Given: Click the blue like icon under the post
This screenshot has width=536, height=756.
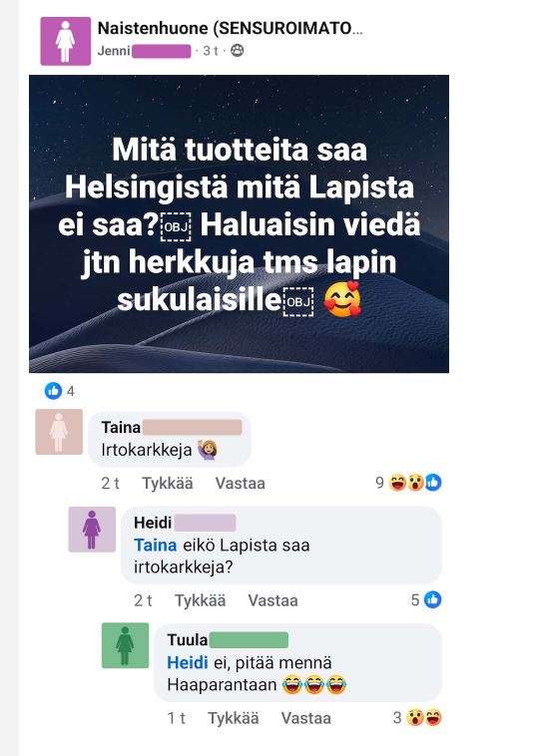Looking at the screenshot, I should (53, 391).
